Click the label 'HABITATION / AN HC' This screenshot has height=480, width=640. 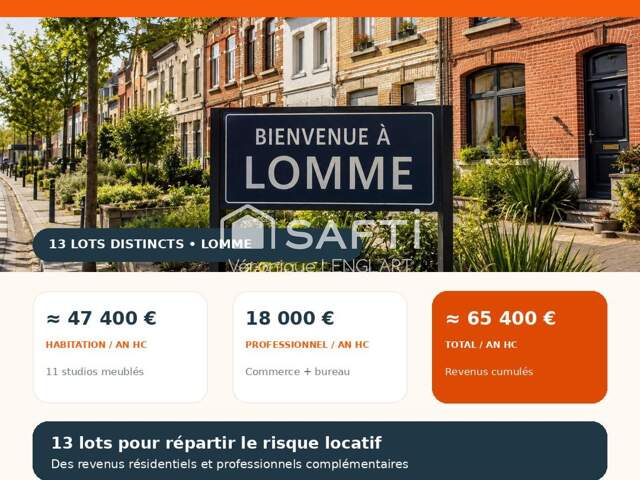[96, 345]
